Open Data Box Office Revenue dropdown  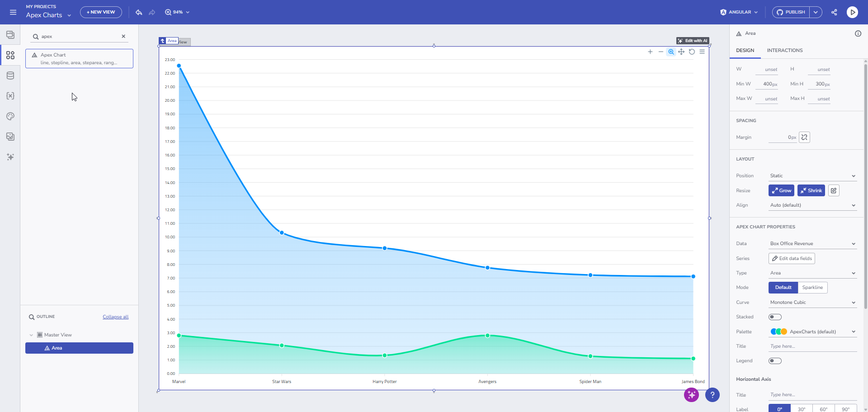pos(812,244)
